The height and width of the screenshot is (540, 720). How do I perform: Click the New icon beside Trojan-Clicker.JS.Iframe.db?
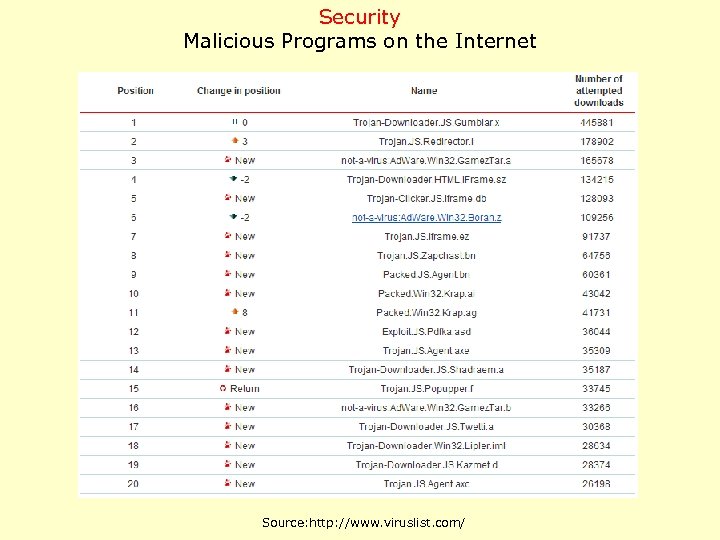[229, 198]
